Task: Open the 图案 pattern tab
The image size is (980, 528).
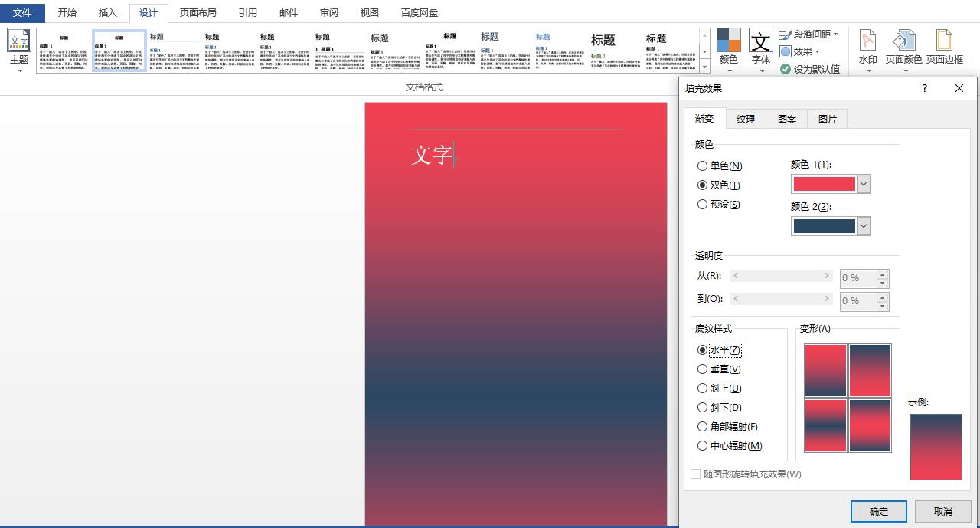Action: [787, 119]
